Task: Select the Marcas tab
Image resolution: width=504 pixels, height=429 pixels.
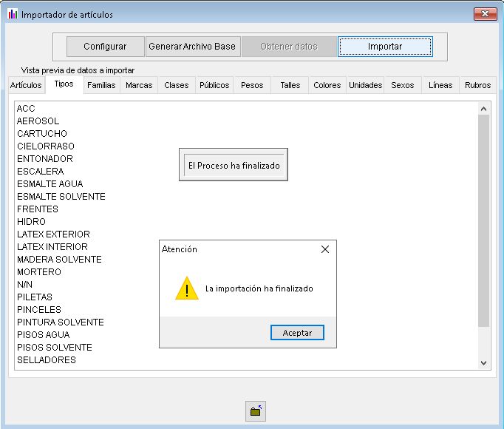Action: pyautogui.click(x=139, y=85)
